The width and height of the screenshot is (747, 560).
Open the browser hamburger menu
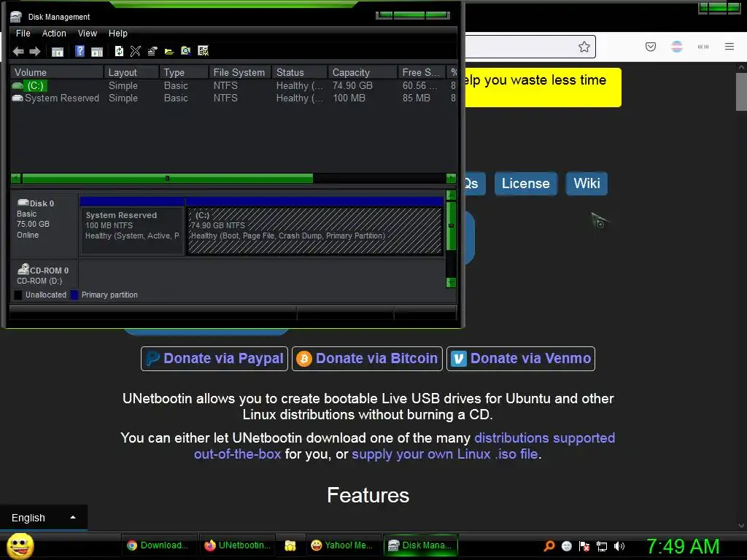pyautogui.click(x=729, y=46)
